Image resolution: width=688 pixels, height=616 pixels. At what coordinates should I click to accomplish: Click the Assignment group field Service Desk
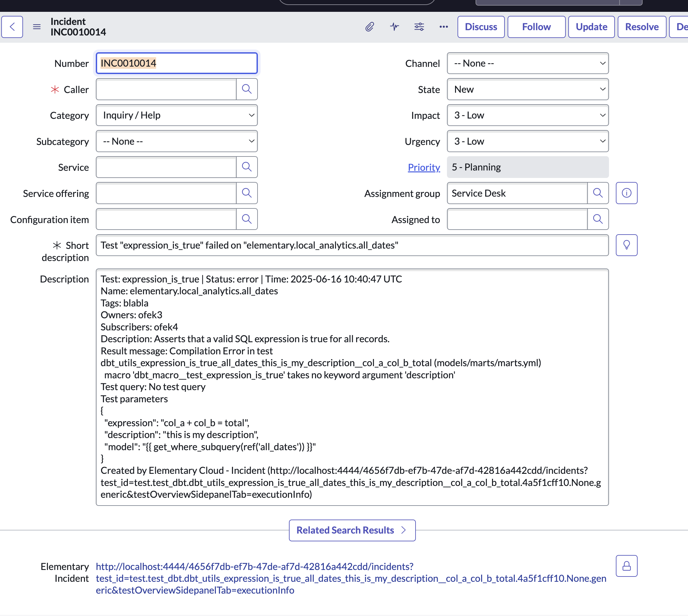(x=518, y=193)
